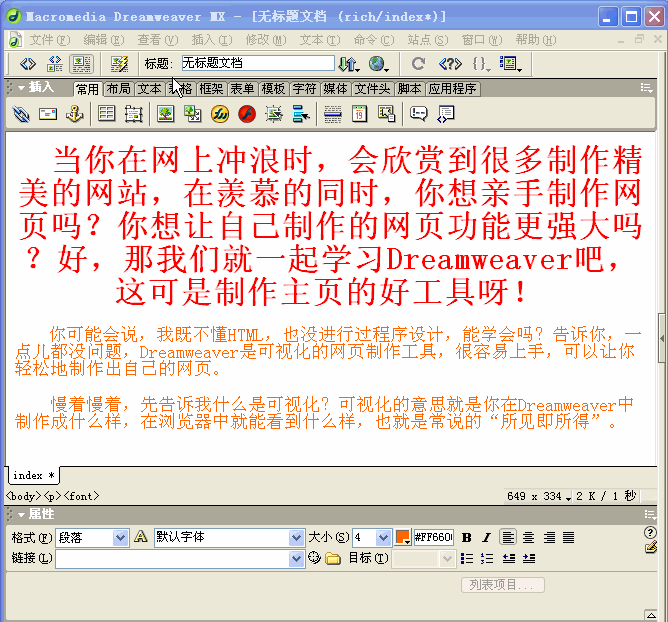Insert Layer draw icon
668x622 pixels.
(133, 114)
